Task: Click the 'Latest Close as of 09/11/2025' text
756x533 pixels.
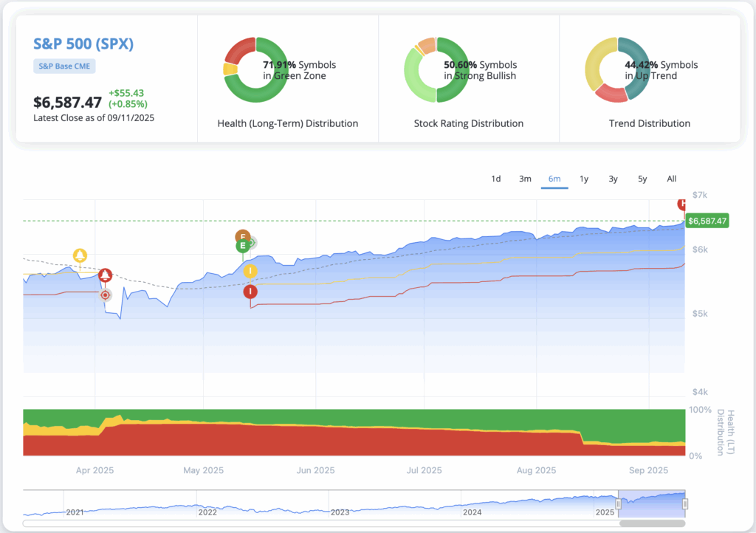Action: [94, 118]
